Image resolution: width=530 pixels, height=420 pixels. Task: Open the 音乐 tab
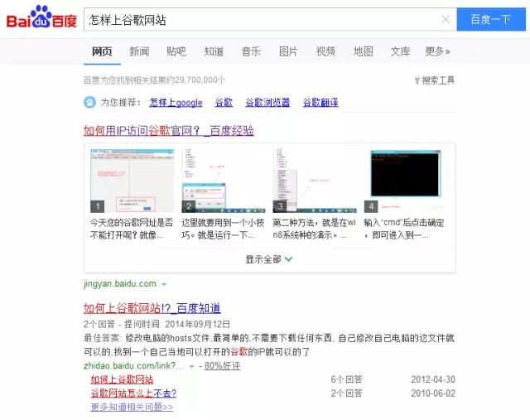click(x=251, y=51)
